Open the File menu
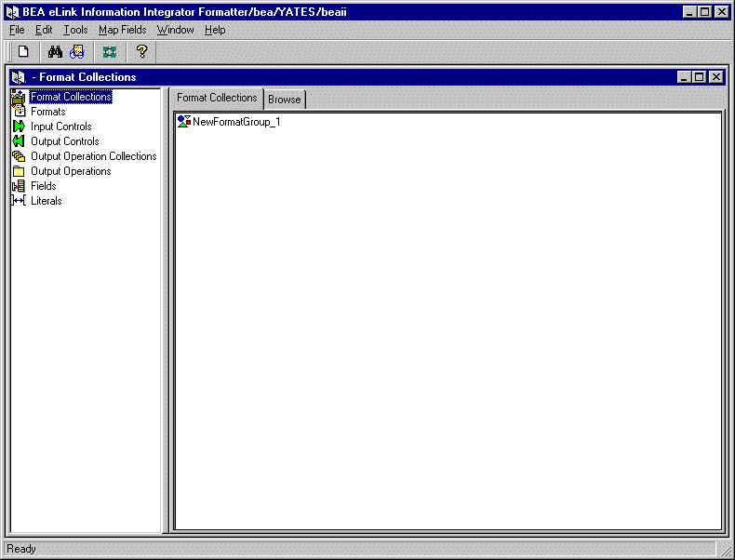Viewport: 735px width, 560px height. coord(17,30)
